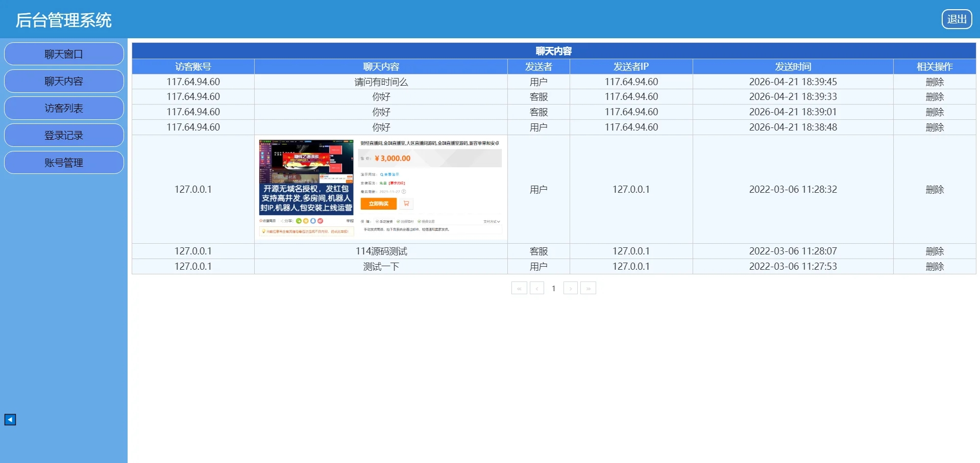Go to the next page of results
The image size is (980, 463).
[571, 289]
